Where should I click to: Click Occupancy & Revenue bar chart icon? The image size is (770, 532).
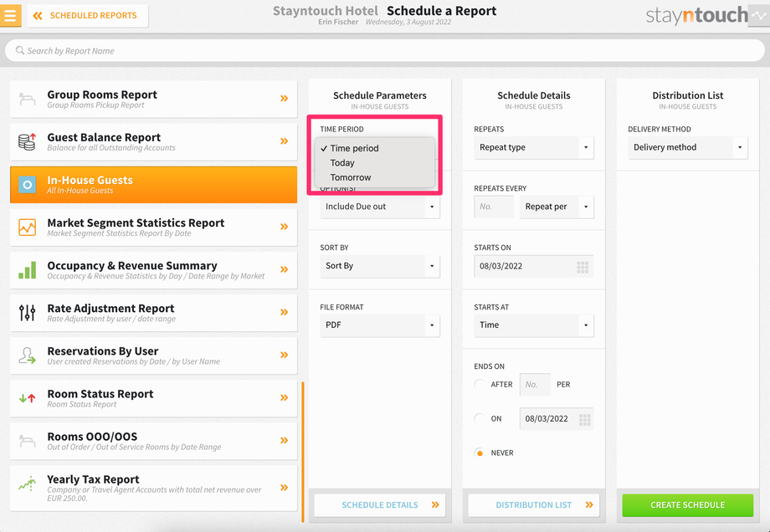click(x=27, y=270)
